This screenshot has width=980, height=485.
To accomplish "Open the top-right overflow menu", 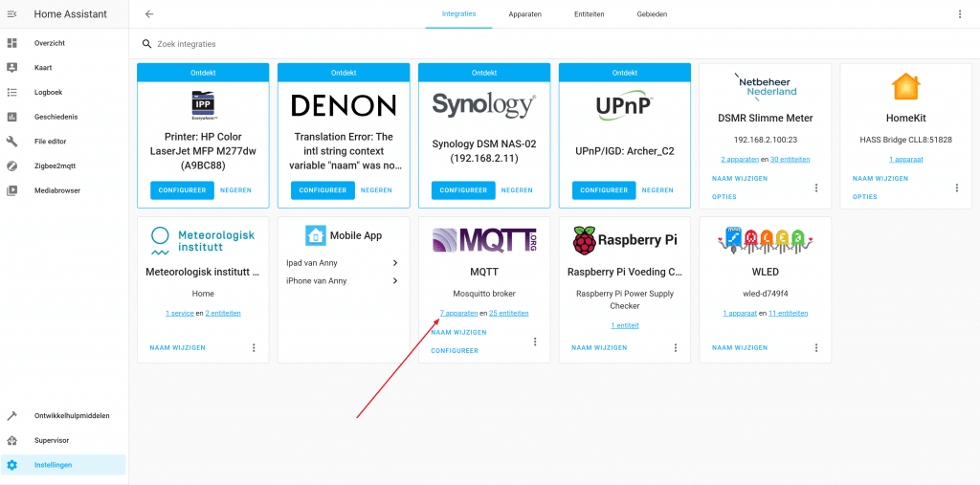I will (960, 14).
